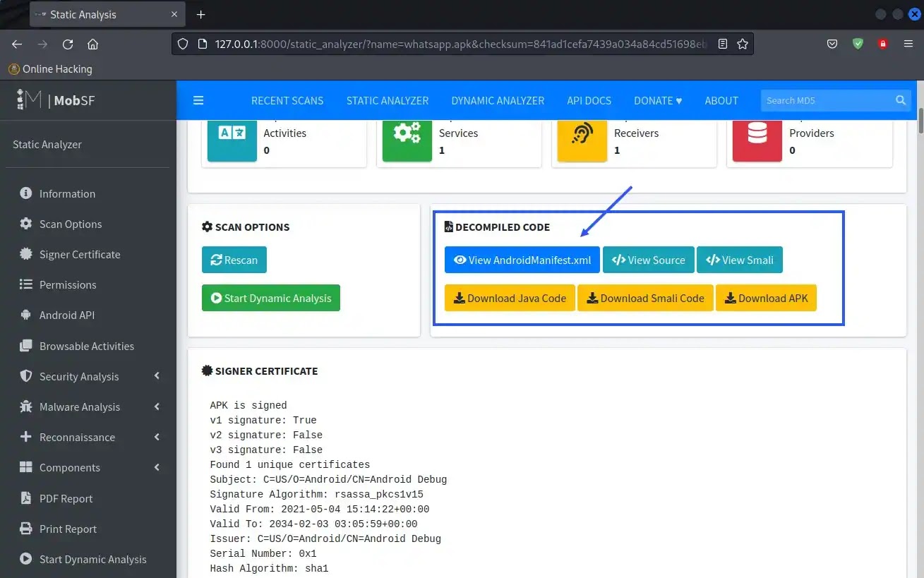Image resolution: width=924 pixels, height=578 pixels.
Task: Expand Malware Analysis sidebar submenu
Action: [x=88, y=407]
